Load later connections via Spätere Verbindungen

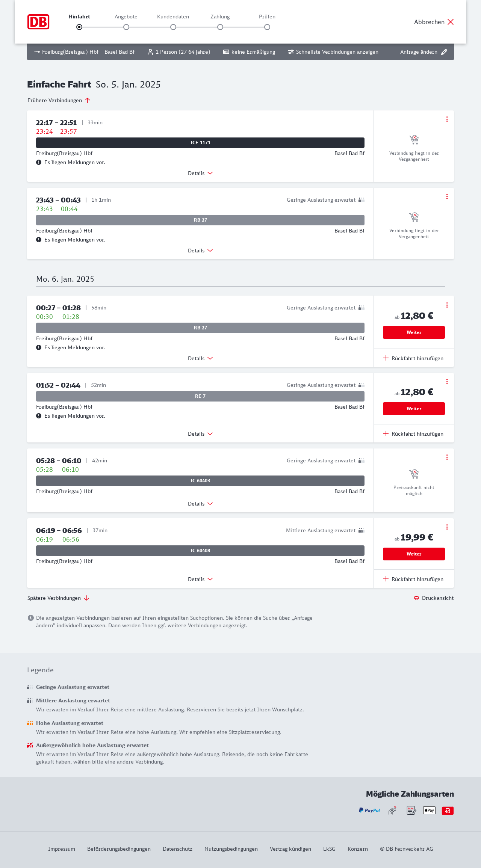pos(58,598)
